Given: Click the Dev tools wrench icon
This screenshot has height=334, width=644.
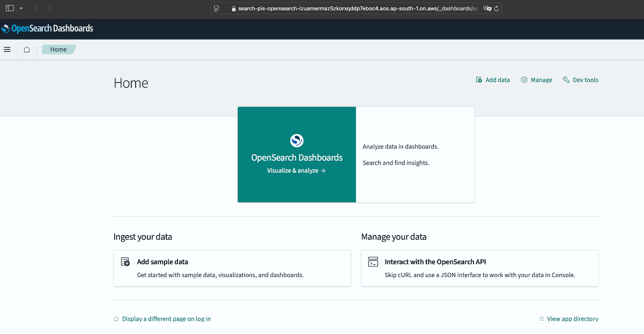Looking at the screenshot, I should pos(566,80).
